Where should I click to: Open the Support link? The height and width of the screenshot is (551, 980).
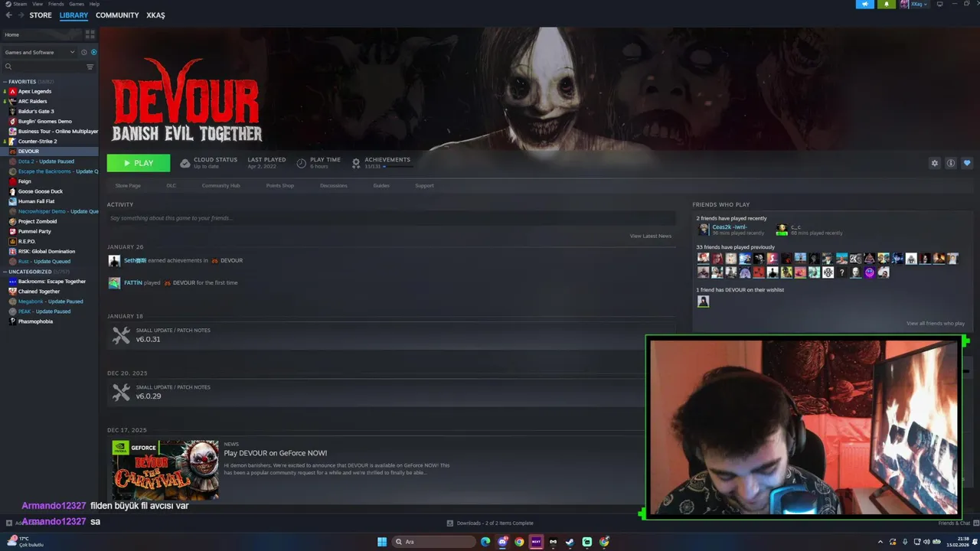click(424, 186)
